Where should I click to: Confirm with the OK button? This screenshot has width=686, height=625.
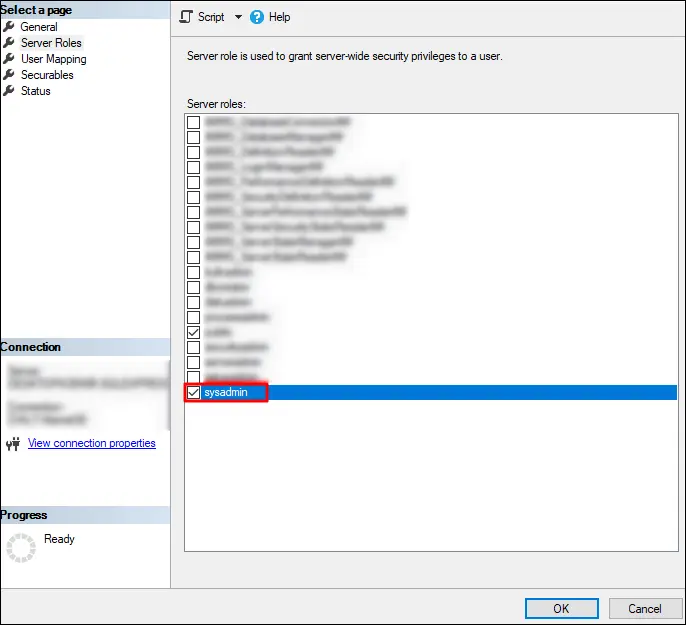(562, 608)
